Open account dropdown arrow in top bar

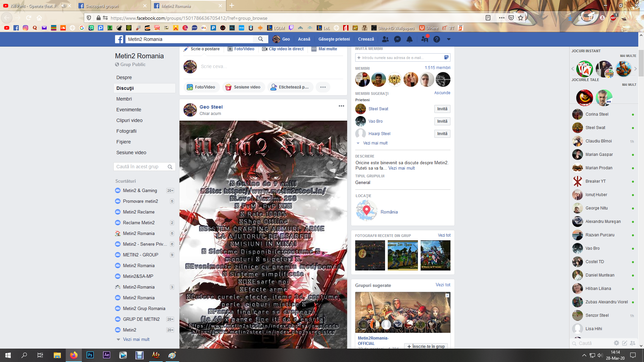click(448, 39)
